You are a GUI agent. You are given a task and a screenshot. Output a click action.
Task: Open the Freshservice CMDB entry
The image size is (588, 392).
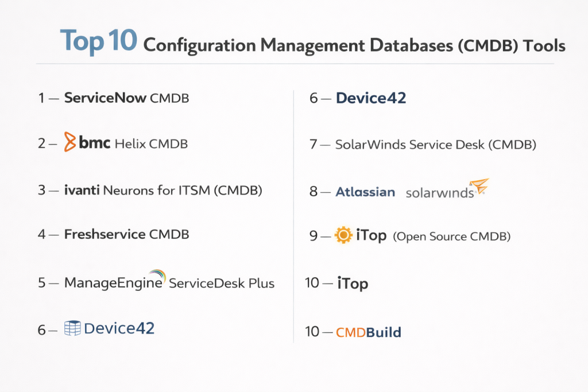(126, 234)
